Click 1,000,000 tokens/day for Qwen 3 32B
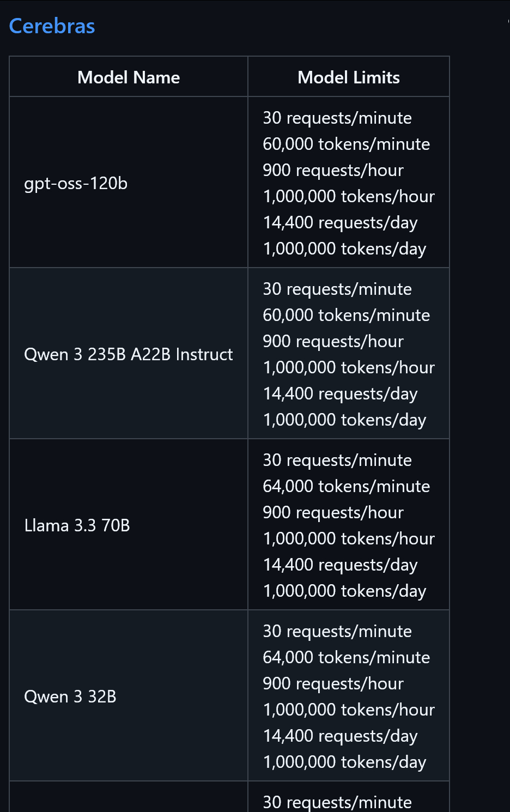The width and height of the screenshot is (510, 812). [344, 762]
